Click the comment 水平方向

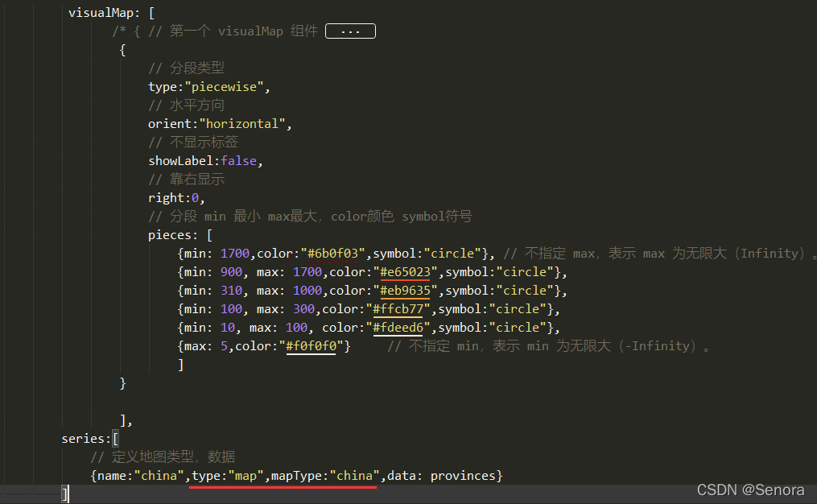point(187,105)
